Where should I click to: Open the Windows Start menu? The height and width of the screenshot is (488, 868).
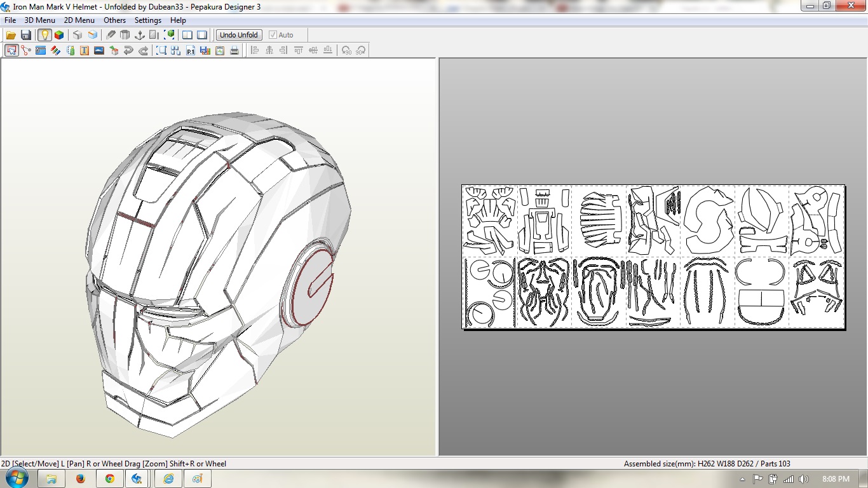17,478
